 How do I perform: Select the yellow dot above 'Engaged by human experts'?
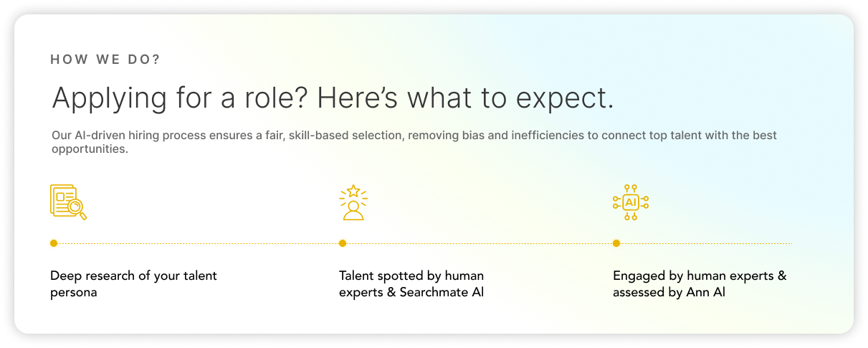tap(616, 243)
